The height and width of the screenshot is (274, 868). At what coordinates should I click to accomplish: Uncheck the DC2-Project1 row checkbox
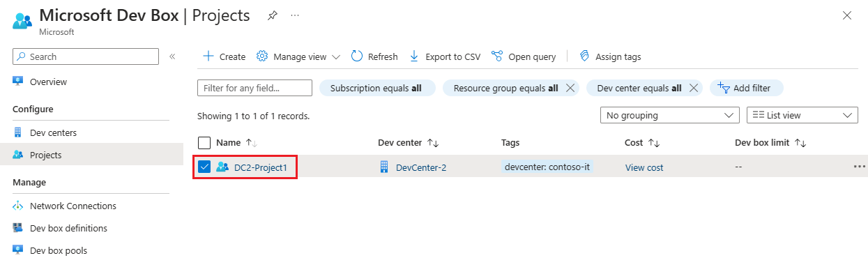point(204,167)
